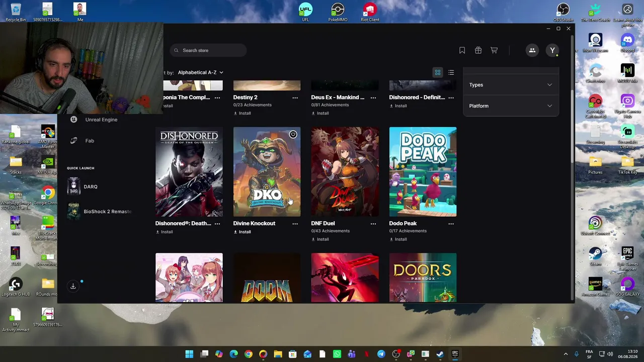Select the Epic Games Launcher desktop shortcut
Screen dimensions: 644x362
pyautogui.click(x=627, y=258)
